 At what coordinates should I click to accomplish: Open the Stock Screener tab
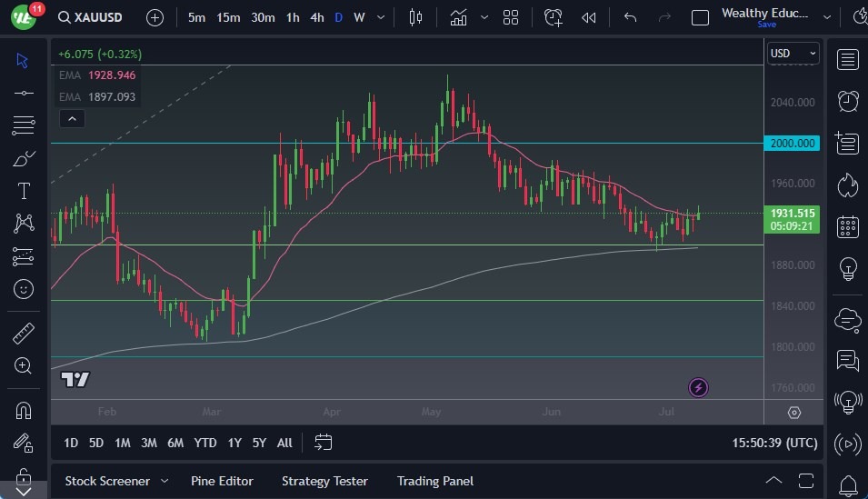[x=107, y=482]
